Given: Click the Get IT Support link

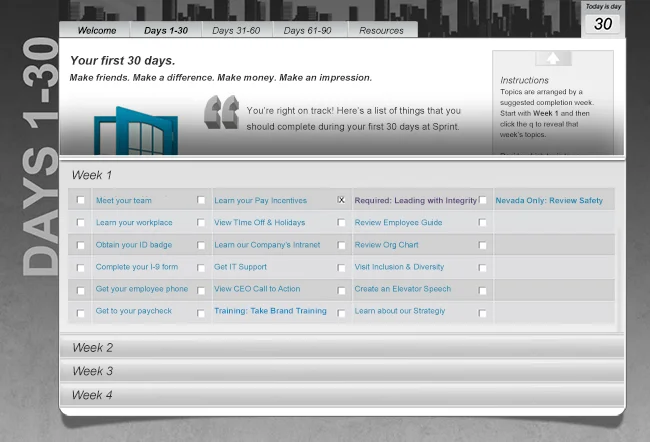Looking at the screenshot, I should [x=240, y=267].
